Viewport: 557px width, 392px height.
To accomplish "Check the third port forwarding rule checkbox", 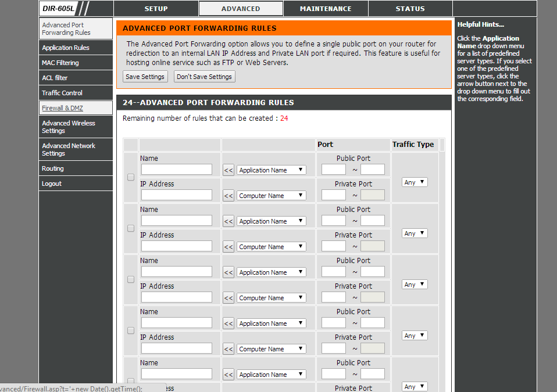I will pos(131,279).
